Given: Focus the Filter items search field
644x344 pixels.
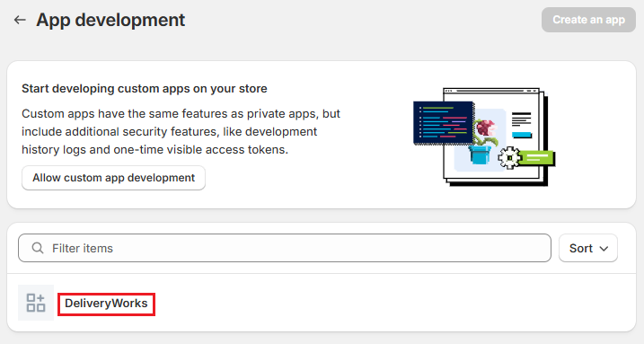Looking at the screenshot, I should click(285, 248).
